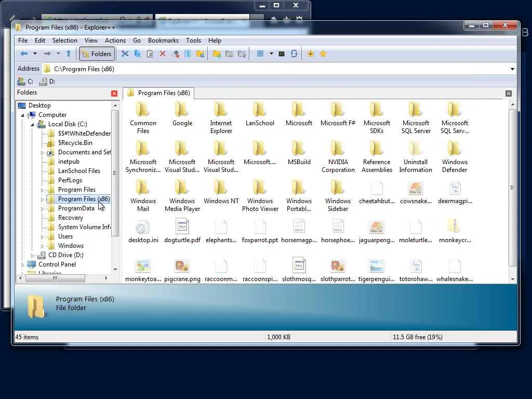Close the Folders pane with red X
The image size is (532, 399).
[x=114, y=94]
